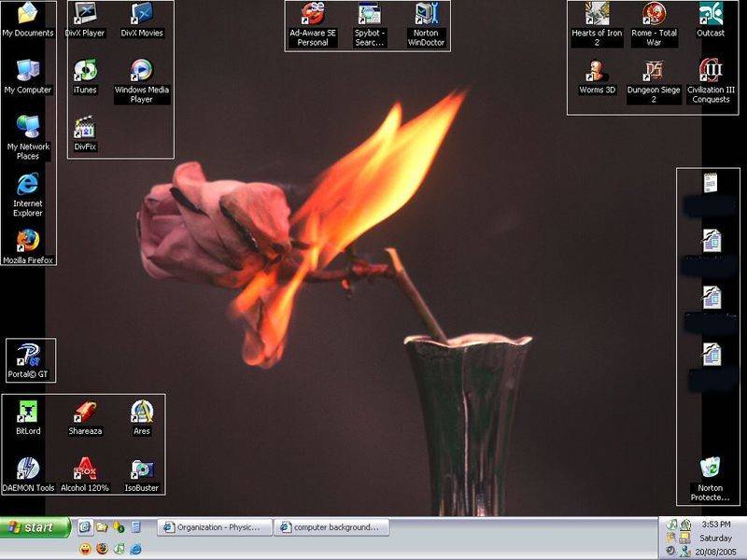Select the Spybot Search shortcut
This screenshot has height=560, width=747.
click(370, 15)
